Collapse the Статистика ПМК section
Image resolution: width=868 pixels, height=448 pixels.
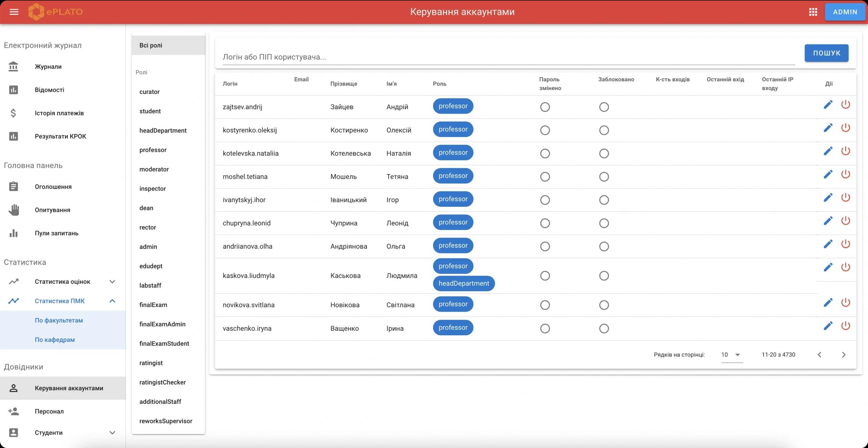tap(112, 301)
